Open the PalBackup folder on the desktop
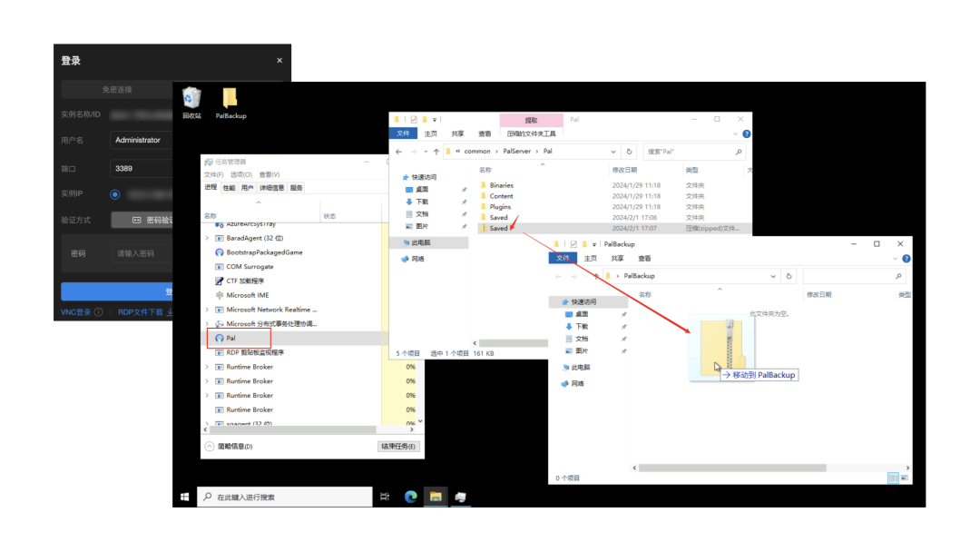The image size is (980, 552). pyautogui.click(x=230, y=103)
